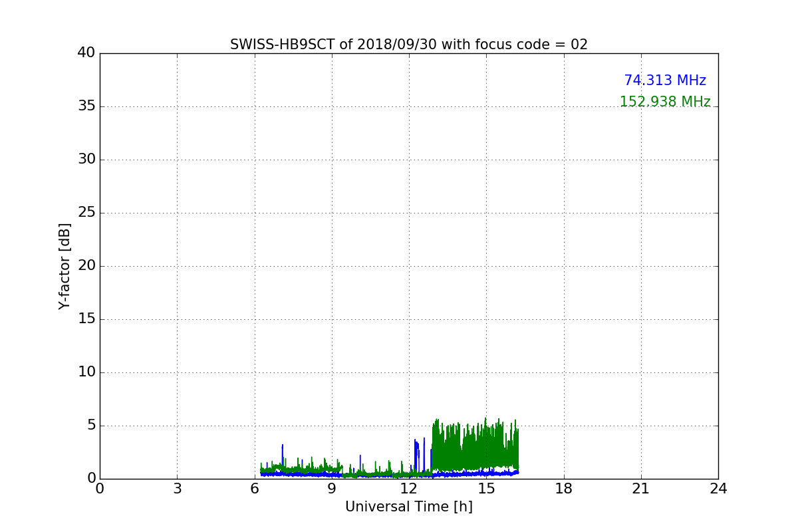Click the x-axis tick label 24
The height and width of the screenshot is (532, 798).
coord(718,489)
